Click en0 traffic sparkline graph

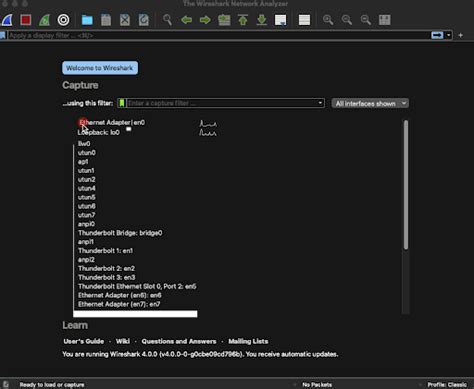[x=208, y=124]
